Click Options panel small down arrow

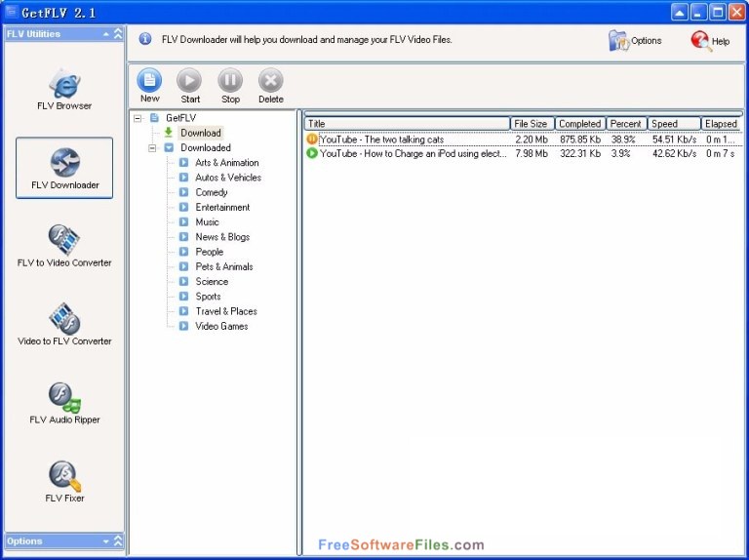click(x=105, y=541)
